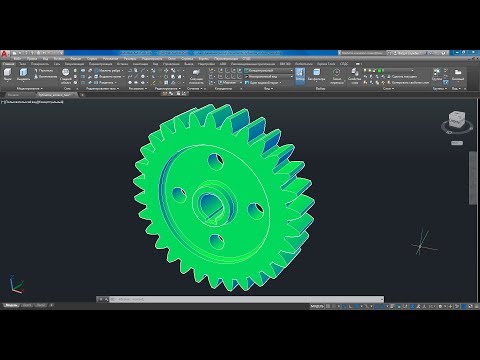Click the status bar customization icon at far right
Image resolution: width=480 pixels, height=360 pixels.
[x=476, y=306]
